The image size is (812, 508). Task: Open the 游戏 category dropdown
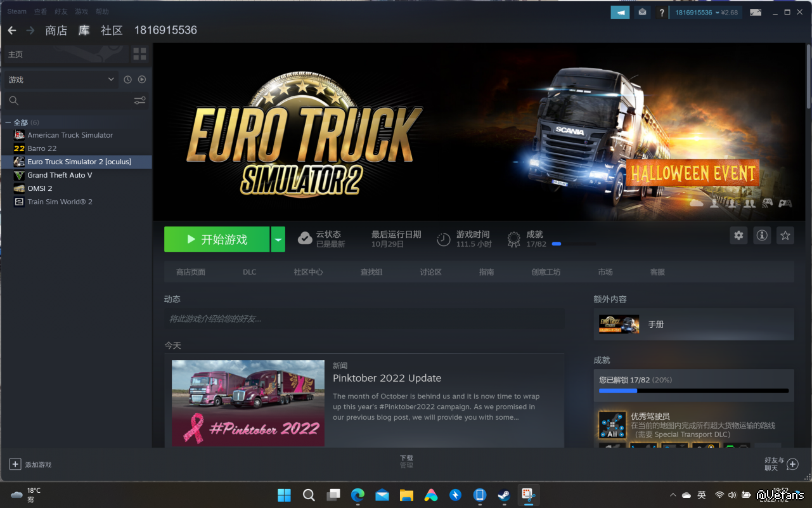point(61,80)
